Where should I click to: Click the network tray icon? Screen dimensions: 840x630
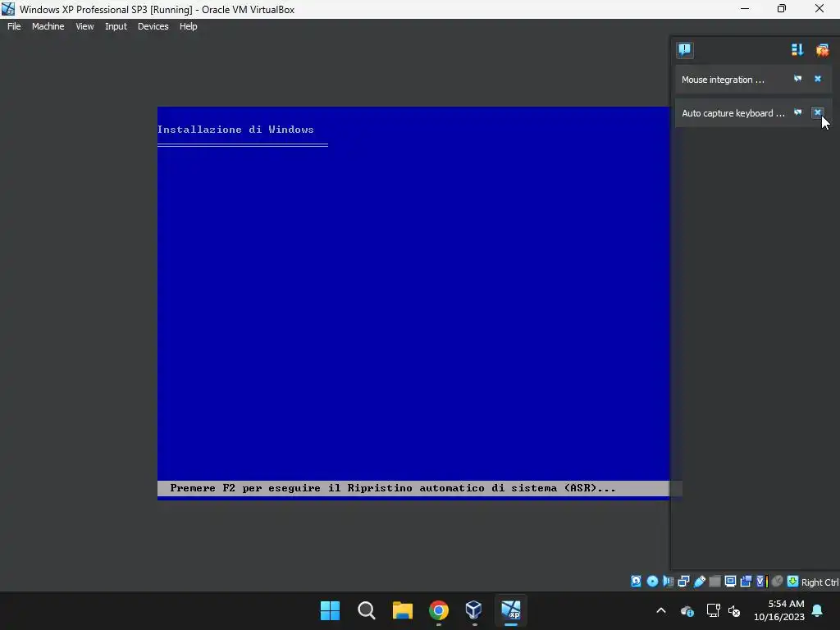pyautogui.click(x=713, y=610)
